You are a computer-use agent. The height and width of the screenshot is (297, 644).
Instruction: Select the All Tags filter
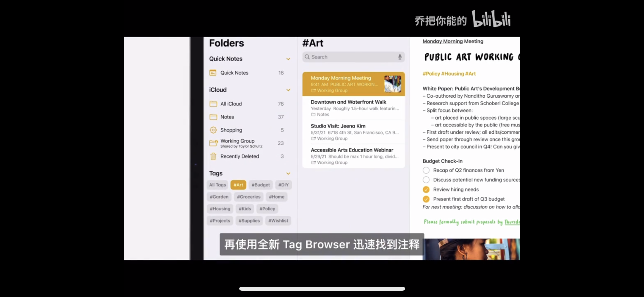click(217, 185)
